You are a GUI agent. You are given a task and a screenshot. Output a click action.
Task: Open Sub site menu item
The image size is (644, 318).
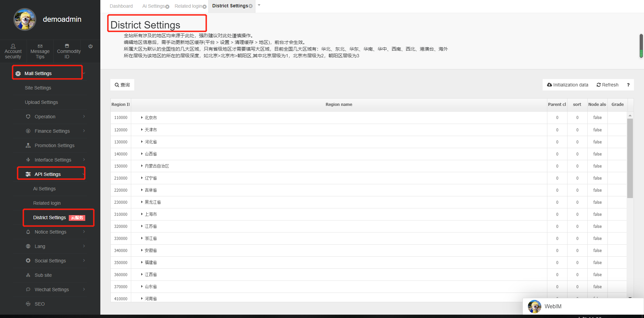(50, 275)
